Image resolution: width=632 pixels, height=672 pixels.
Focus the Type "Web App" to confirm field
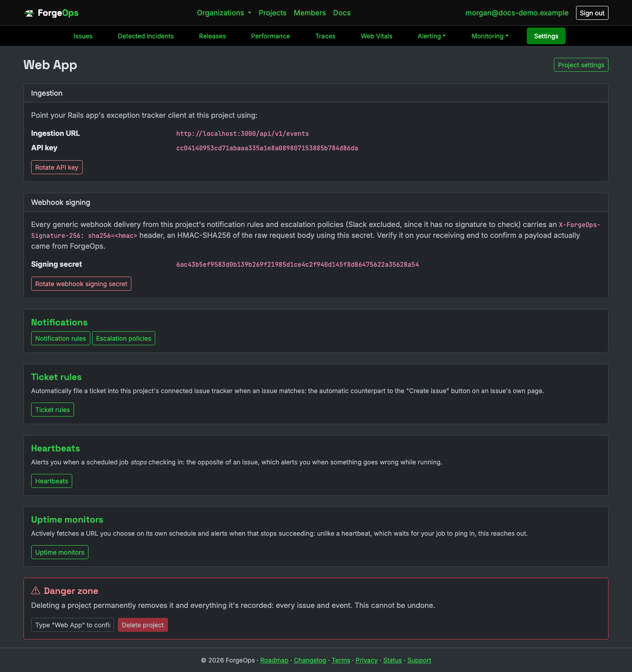(73, 625)
